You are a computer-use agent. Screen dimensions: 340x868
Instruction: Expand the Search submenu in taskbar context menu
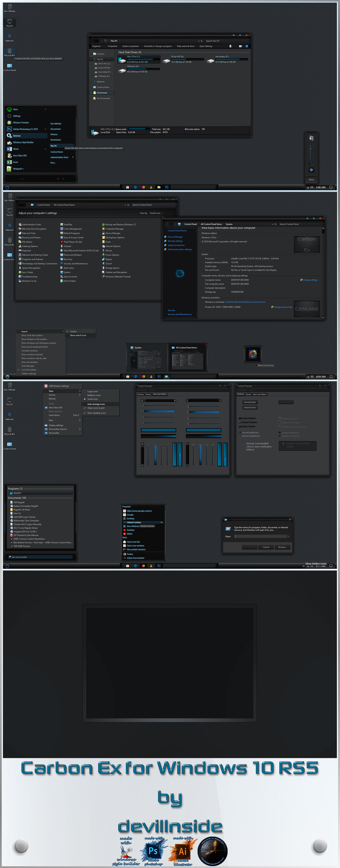coord(41,332)
